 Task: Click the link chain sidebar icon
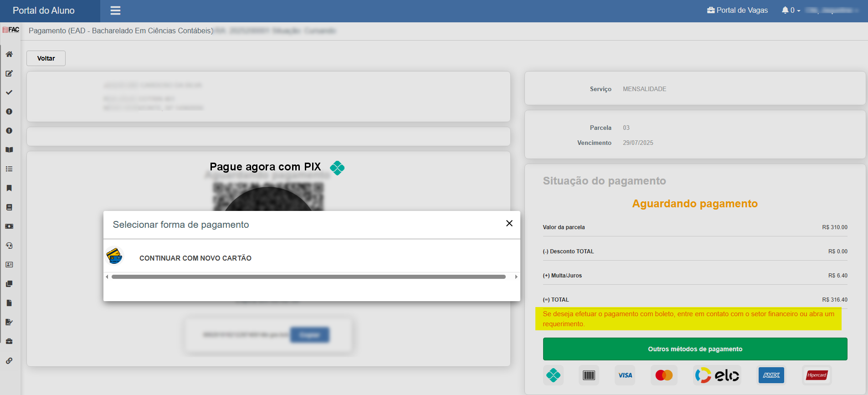[x=9, y=360]
